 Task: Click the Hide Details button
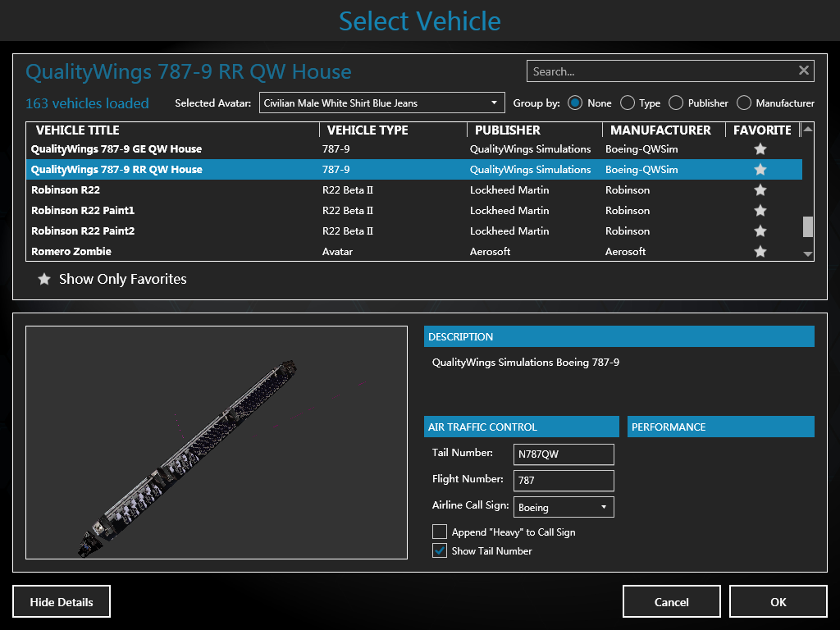(x=62, y=601)
